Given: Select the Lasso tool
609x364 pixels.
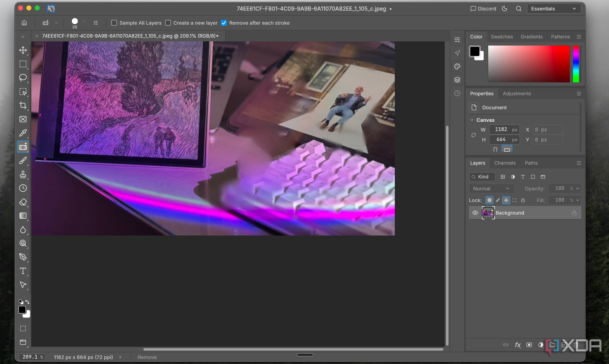Looking at the screenshot, I should click(x=23, y=78).
